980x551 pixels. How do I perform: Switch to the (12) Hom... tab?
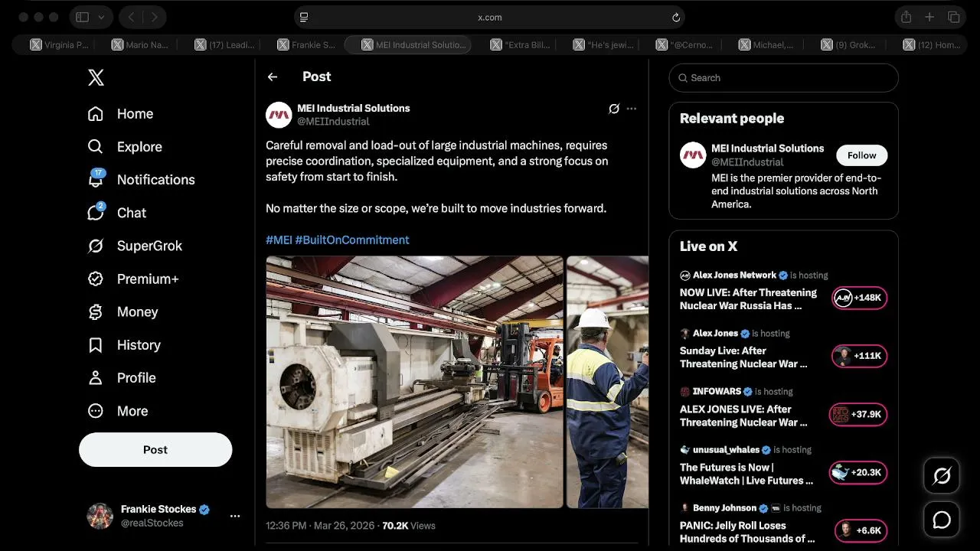tap(931, 45)
